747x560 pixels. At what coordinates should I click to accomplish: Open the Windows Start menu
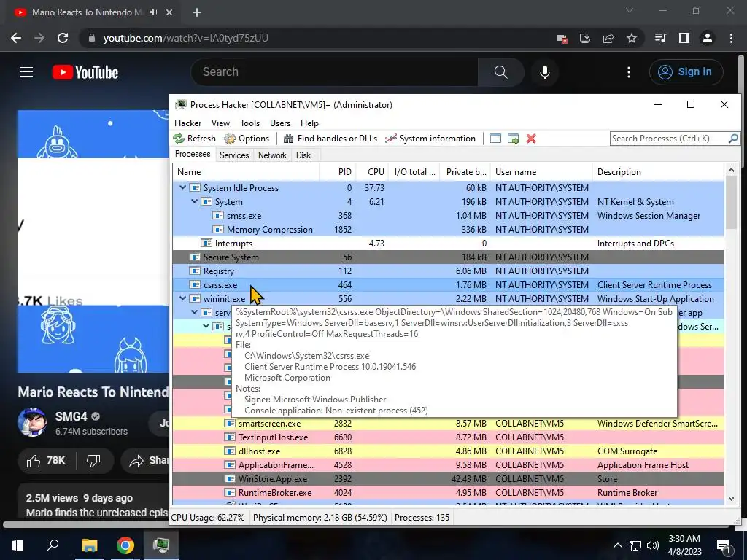pos(18,545)
